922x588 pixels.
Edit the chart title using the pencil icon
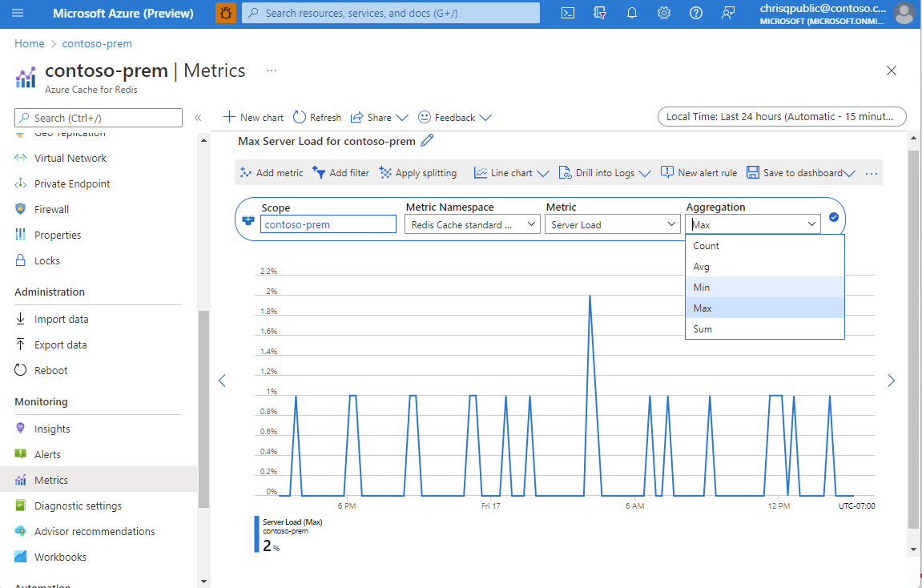click(426, 140)
